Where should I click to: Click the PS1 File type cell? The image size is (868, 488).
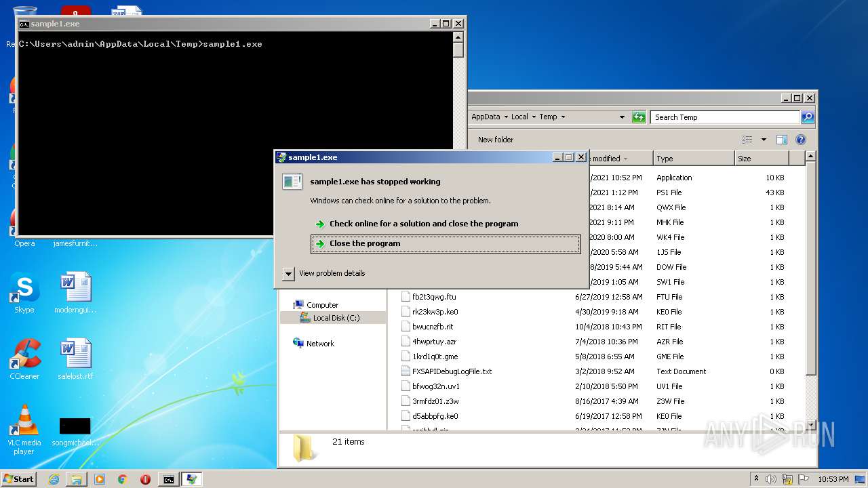(669, 192)
